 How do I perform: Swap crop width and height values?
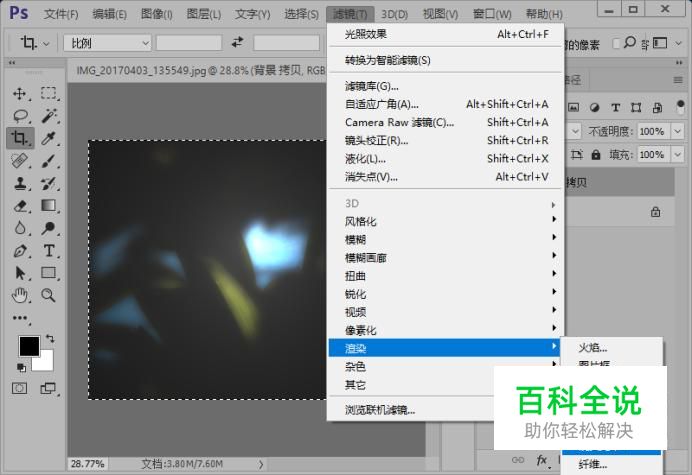pos(237,42)
